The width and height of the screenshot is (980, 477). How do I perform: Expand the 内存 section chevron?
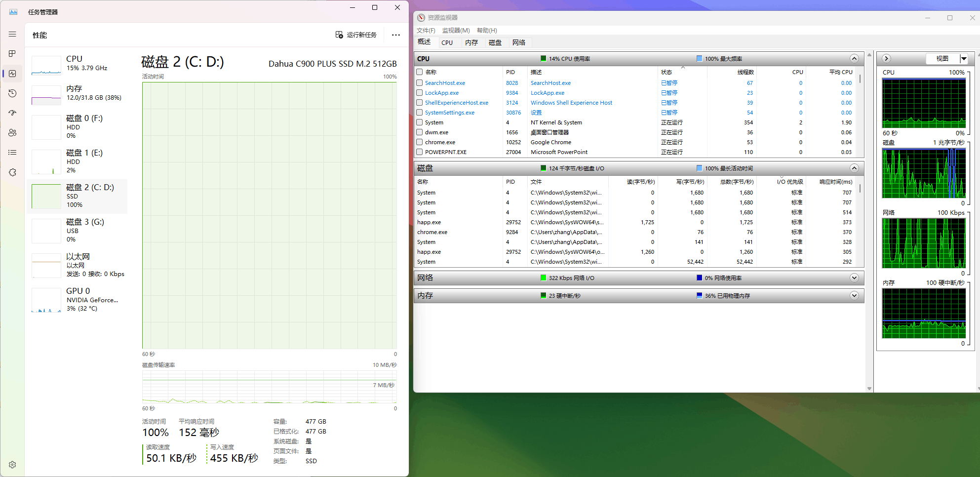click(854, 296)
